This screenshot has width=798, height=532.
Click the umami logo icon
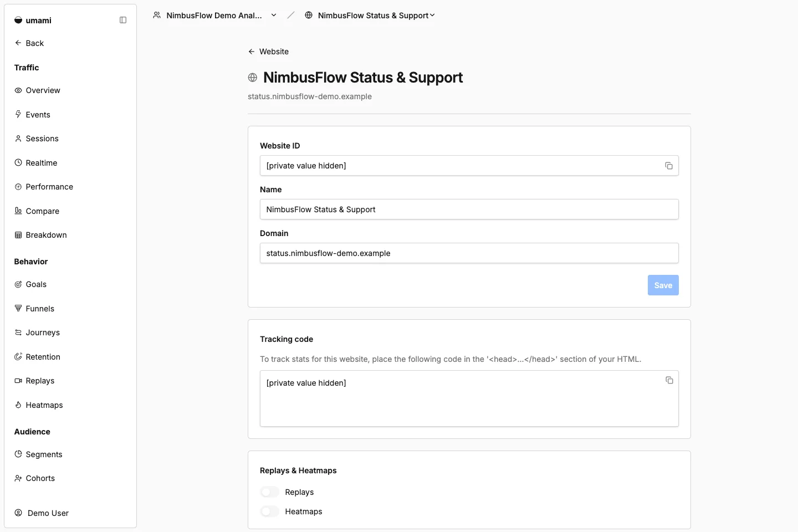(x=18, y=21)
